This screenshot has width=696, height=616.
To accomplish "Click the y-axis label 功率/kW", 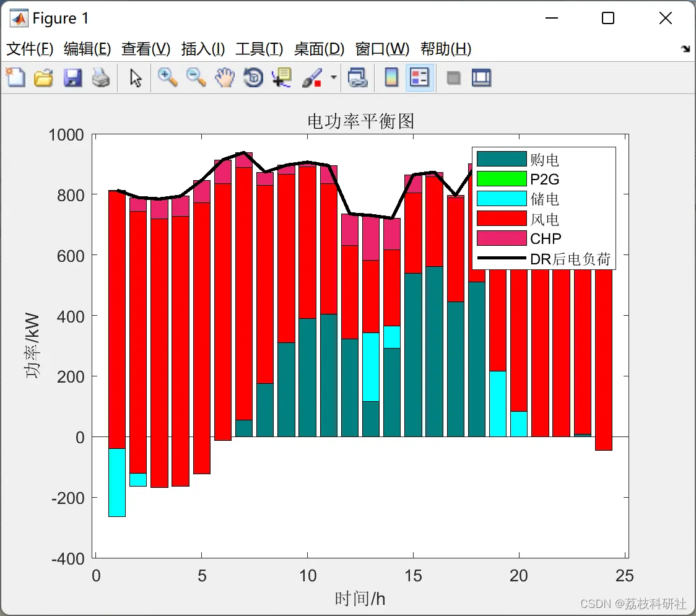I will pos(32,345).
